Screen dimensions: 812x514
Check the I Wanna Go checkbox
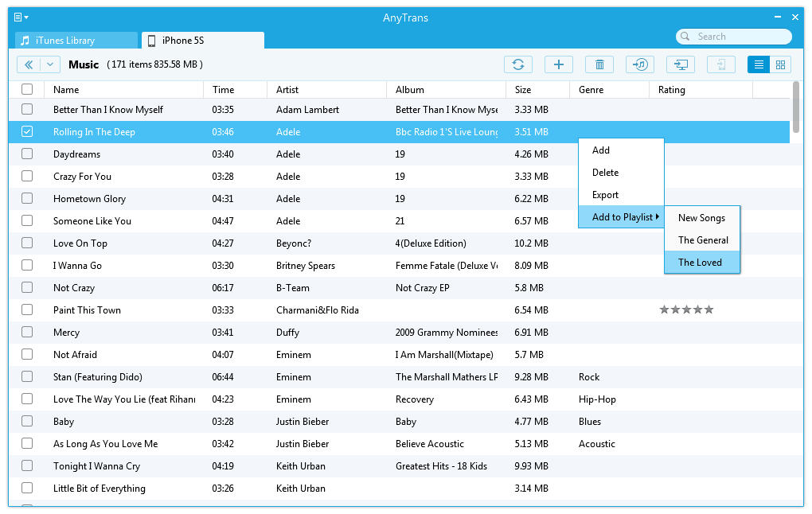click(x=27, y=265)
